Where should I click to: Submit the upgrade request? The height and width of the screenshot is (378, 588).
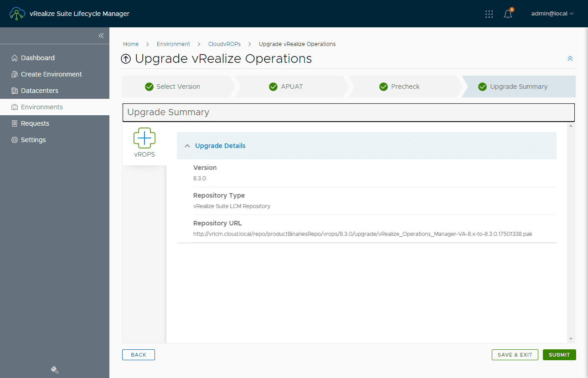point(559,355)
